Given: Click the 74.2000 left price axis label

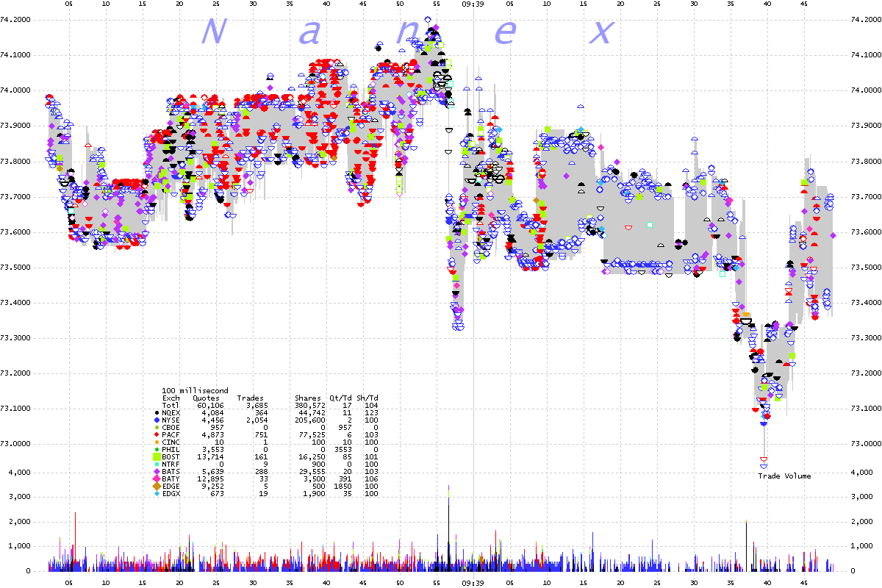Looking at the screenshot, I should point(16,19).
